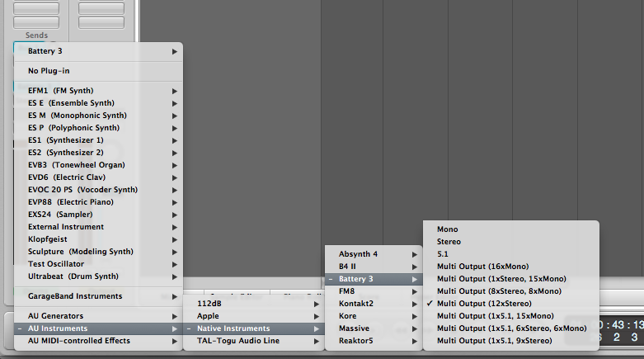Choose Kontakt2 plug-in

[x=374, y=304]
